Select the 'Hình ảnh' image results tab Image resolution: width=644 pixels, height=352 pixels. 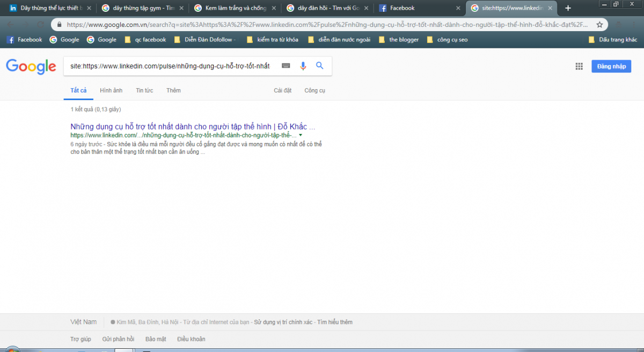(111, 90)
